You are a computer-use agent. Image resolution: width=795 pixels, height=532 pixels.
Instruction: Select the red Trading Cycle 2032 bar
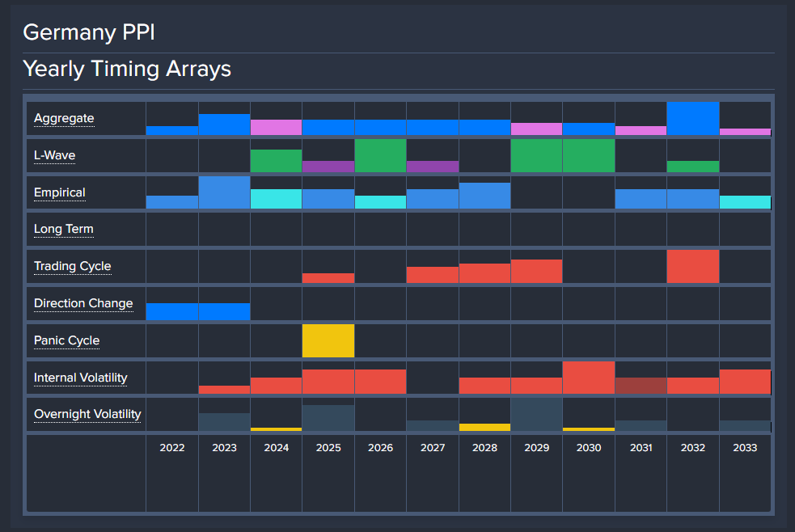point(692,267)
